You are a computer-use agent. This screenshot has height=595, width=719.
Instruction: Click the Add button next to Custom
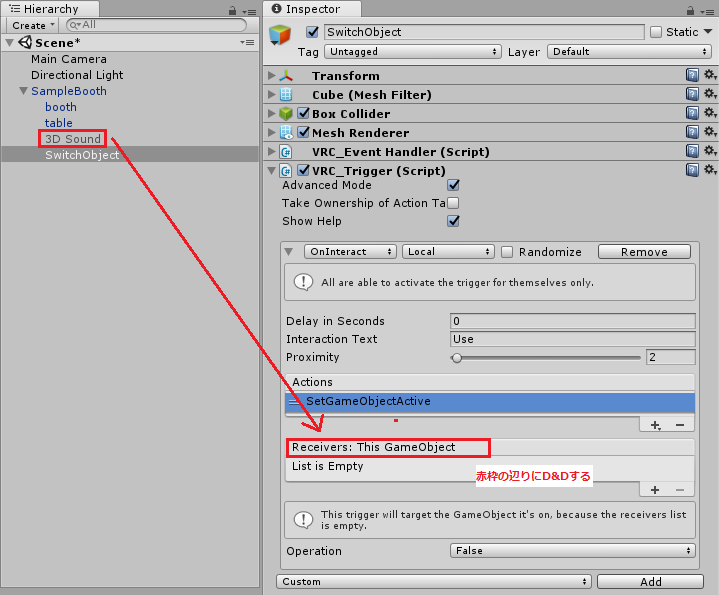coord(650,581)
